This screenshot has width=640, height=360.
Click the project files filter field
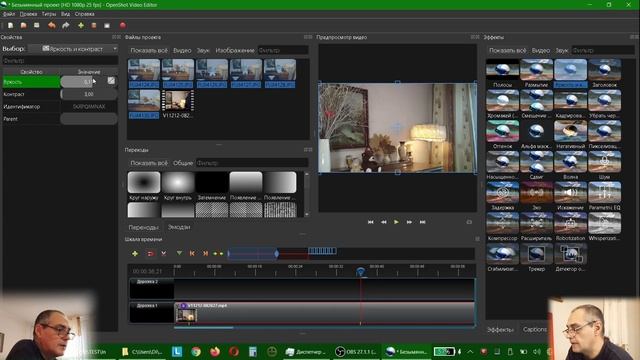point(283,50)
